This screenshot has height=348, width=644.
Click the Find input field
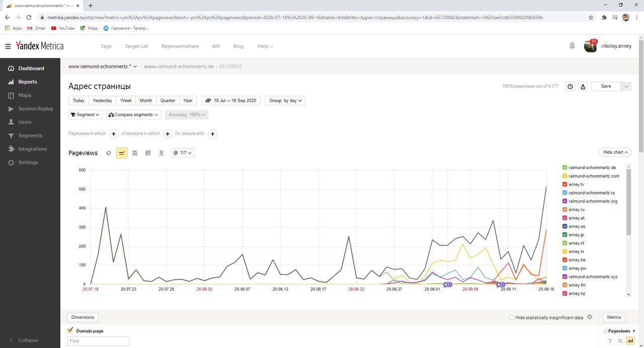pyautogui.click(x=98, y=341)
